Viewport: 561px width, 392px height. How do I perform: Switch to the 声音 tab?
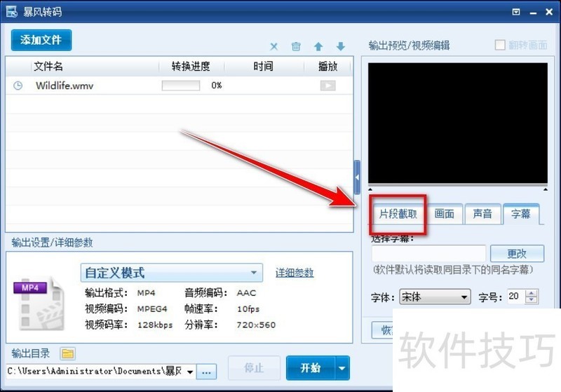pyautogui.click(x=482, y=214)
